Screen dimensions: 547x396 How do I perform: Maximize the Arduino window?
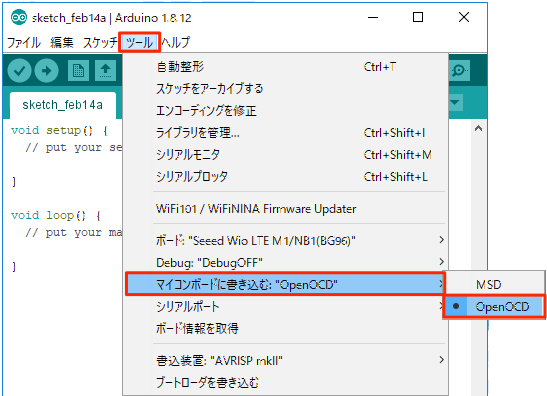418,17
